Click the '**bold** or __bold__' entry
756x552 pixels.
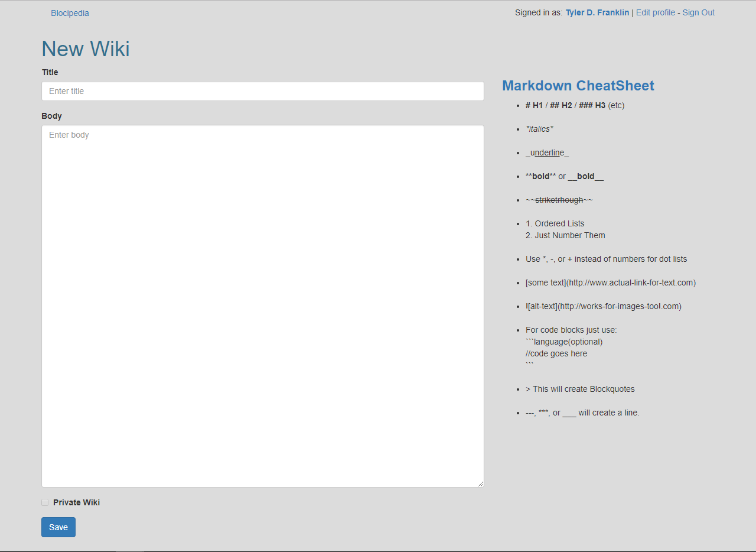[565, 176]
